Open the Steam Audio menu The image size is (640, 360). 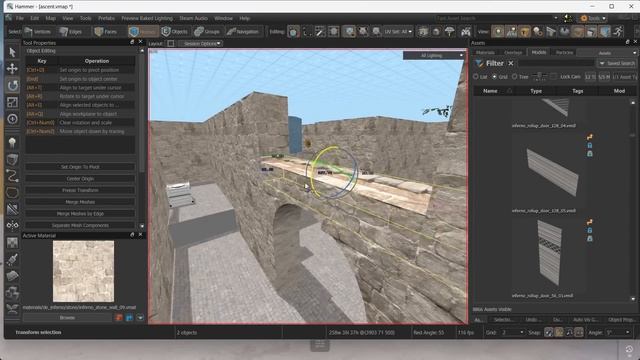[193, 18]
